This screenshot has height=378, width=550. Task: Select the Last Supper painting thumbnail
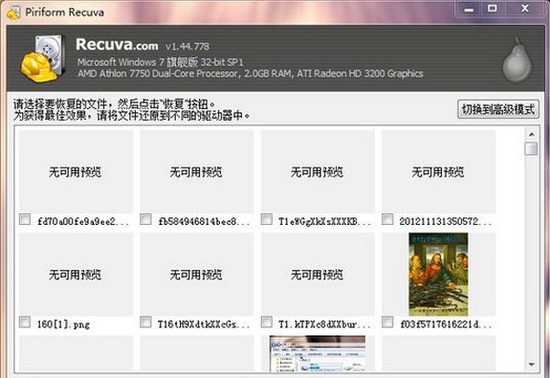click(438, 274)
